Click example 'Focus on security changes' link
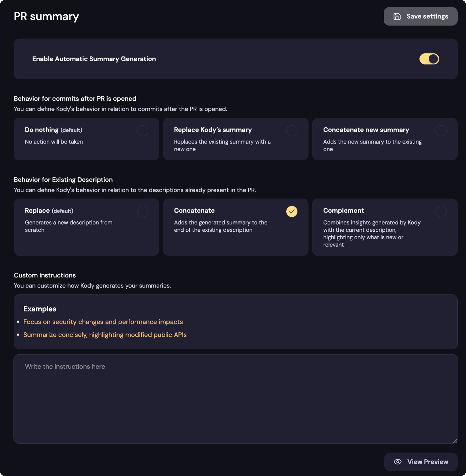Image resolution: width=466 pixels, height=476 pixels. (x=103, y=322)
